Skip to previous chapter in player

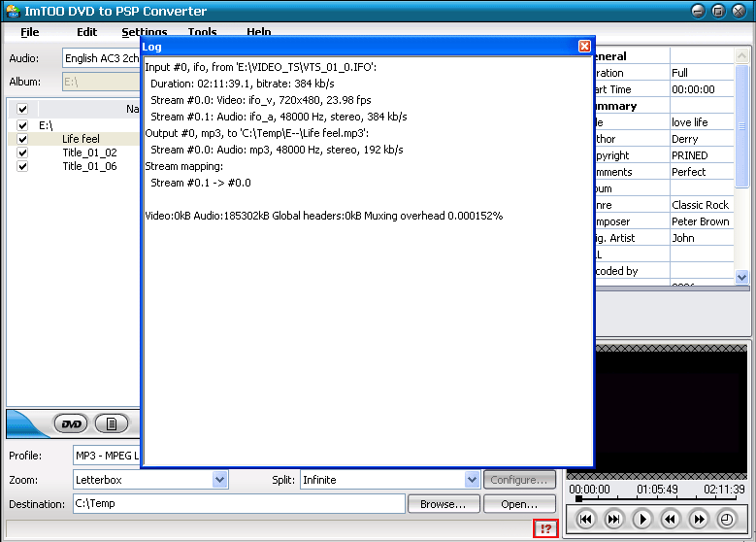[x=585, y=520]
